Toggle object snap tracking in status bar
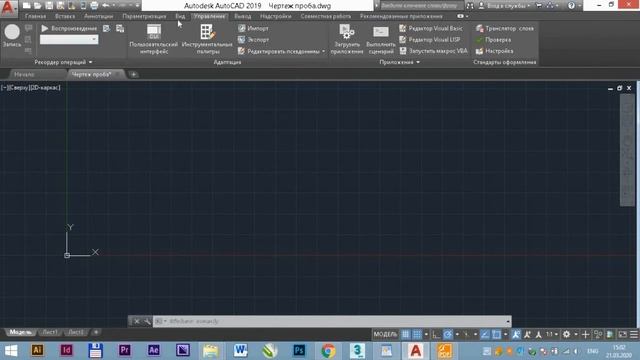640x360 pixels. coord(484,334)
